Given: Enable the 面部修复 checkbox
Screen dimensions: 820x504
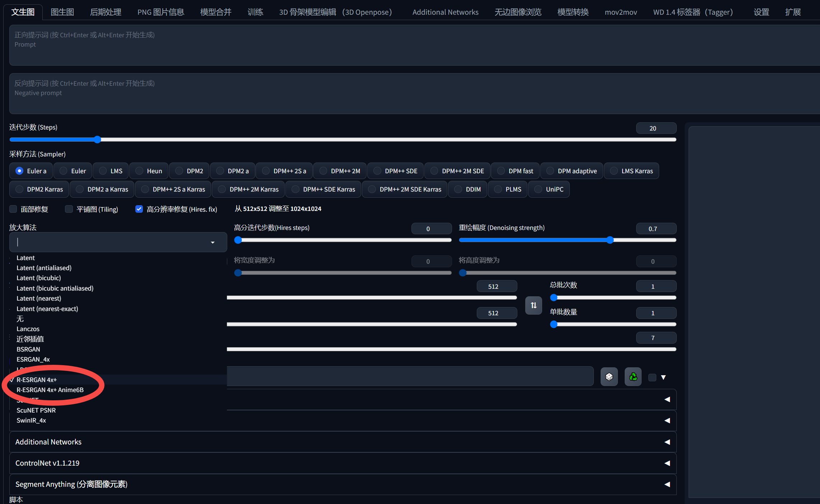Looking at the screenshot, I should tap(13, 209).
